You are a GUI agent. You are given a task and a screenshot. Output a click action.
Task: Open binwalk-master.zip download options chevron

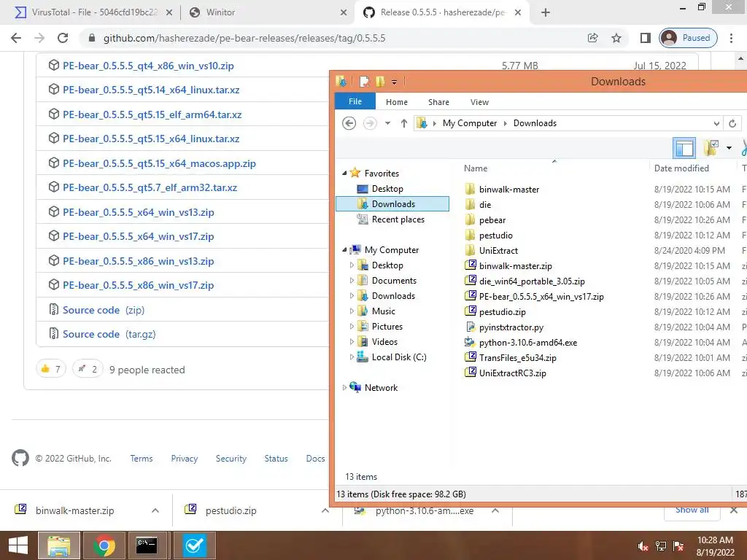155,510
